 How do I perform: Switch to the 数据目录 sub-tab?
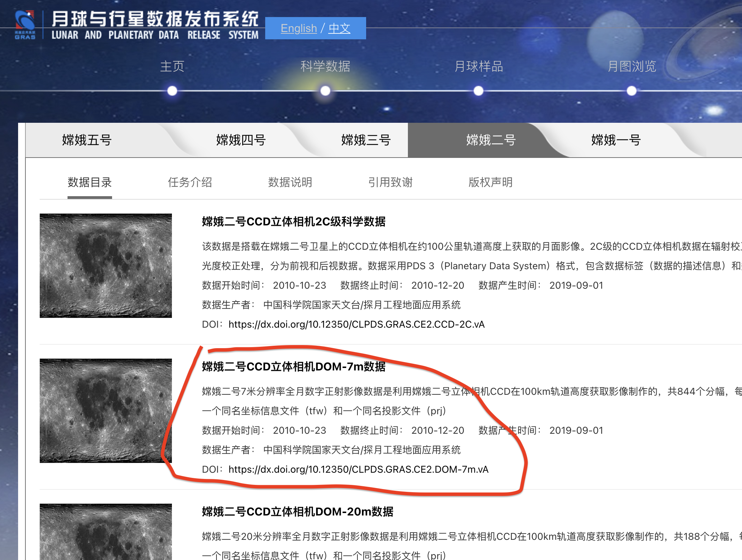[x=89, y=182]
